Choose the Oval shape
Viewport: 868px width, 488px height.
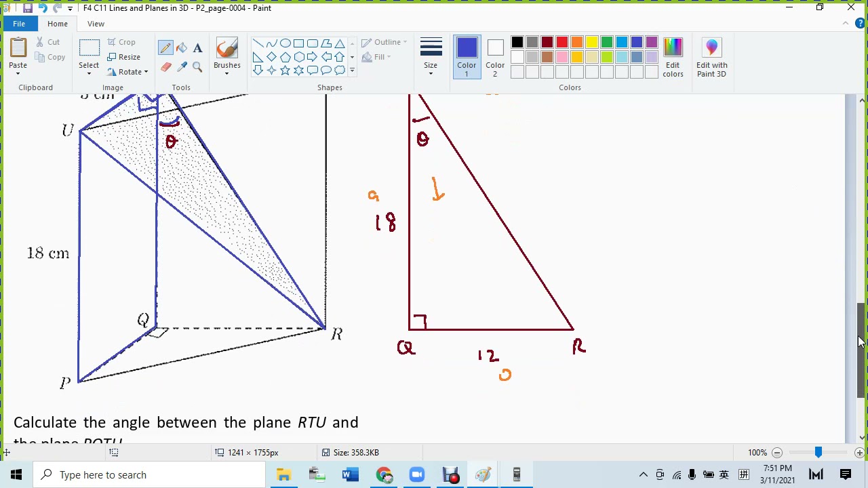285,43
